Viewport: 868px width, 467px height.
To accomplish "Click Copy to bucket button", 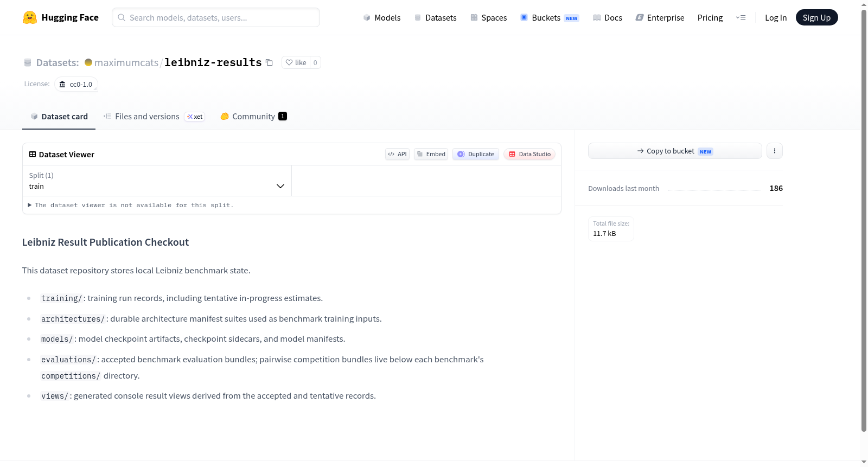I will (x=675, y=151).
